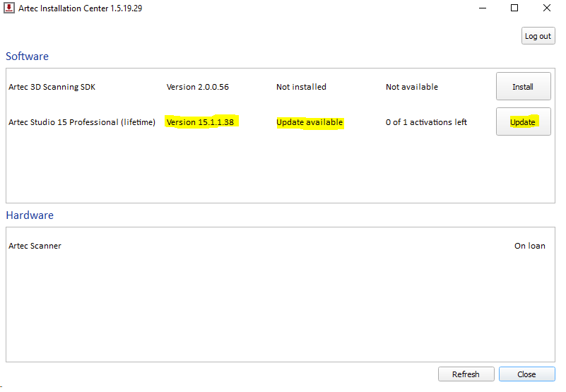Select Artec Studio 15 Professional (lifetime) entry
The image size is (566, 392).
[82, 122]
